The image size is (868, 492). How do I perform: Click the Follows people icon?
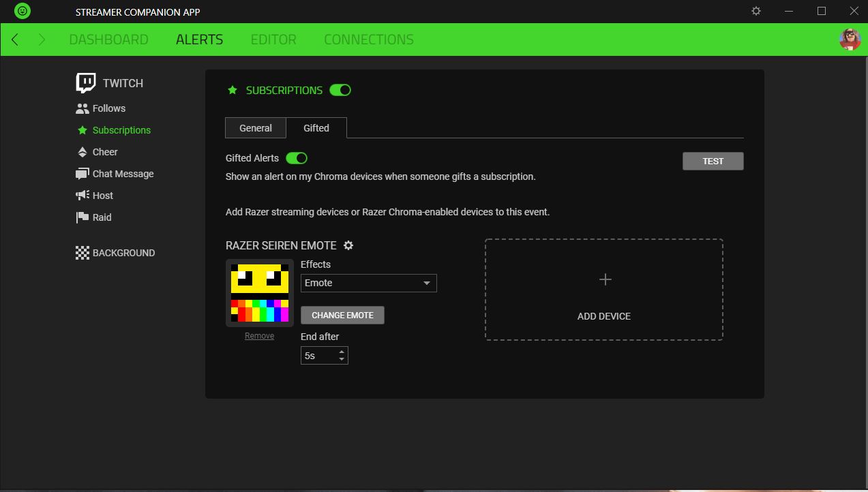pos(83,108)
